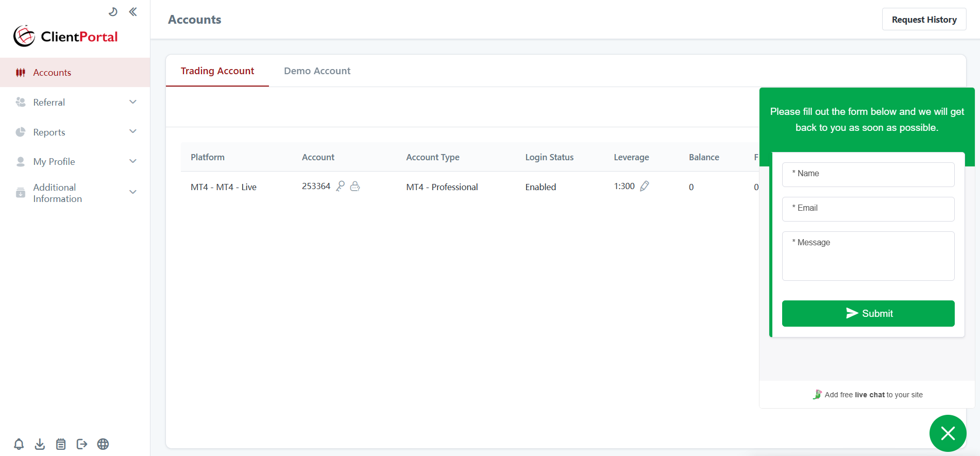Screen dimensions: 980x456
Task: Open the language globe icon
Action: pyautogui.click(x=103, y=444)
